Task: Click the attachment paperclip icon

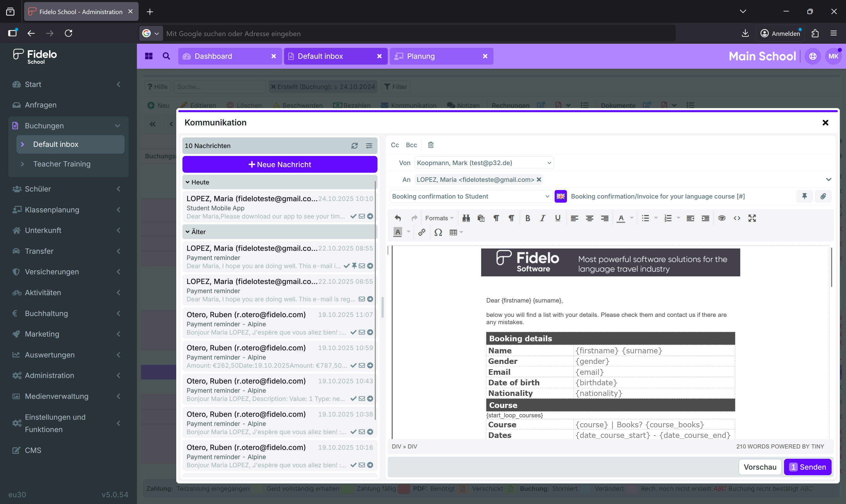Action: (823, 196)
